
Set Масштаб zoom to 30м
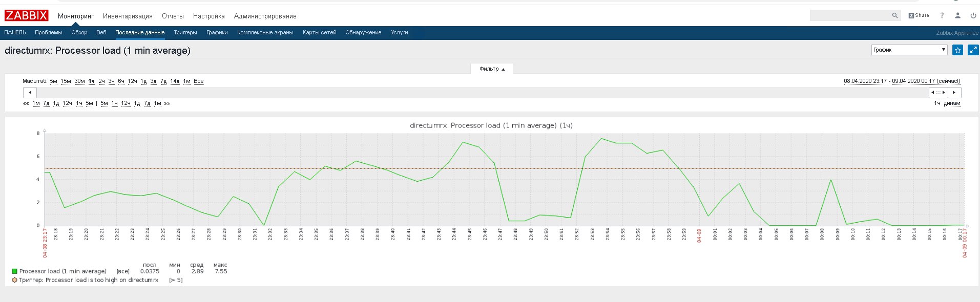point(80,81)
